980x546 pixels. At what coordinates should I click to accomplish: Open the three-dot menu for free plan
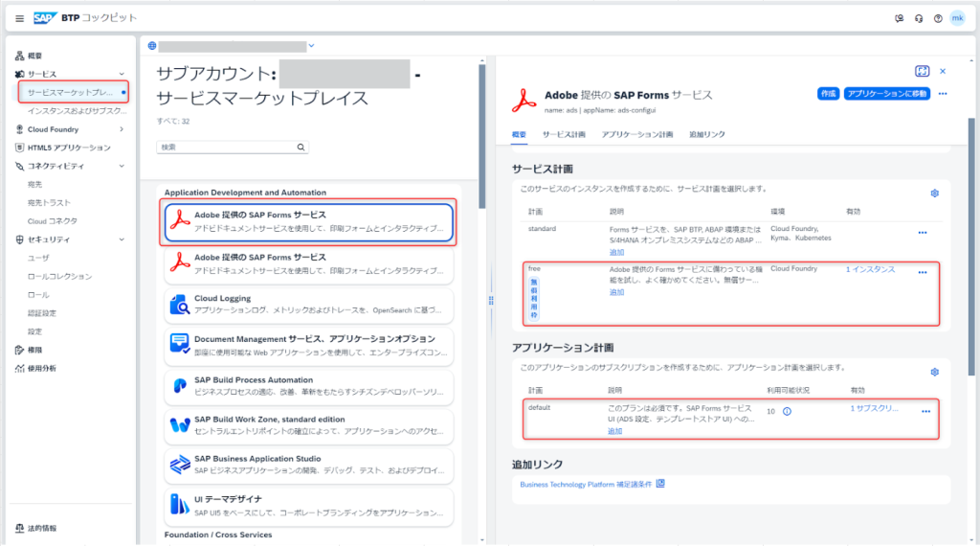923,273
